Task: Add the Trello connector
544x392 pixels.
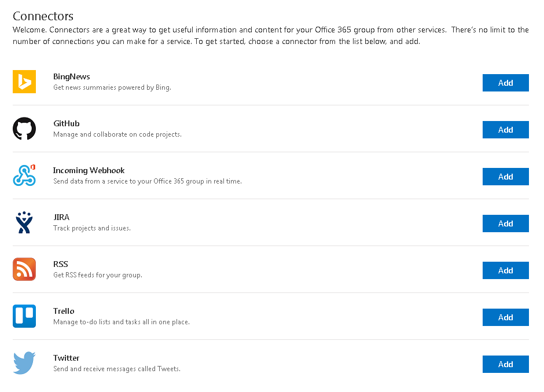Action: point(505,317)
